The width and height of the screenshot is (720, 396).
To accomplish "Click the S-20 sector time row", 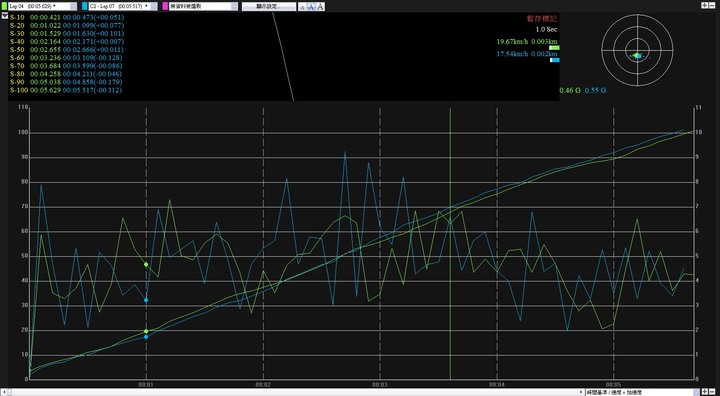I will tap(67, 26).
